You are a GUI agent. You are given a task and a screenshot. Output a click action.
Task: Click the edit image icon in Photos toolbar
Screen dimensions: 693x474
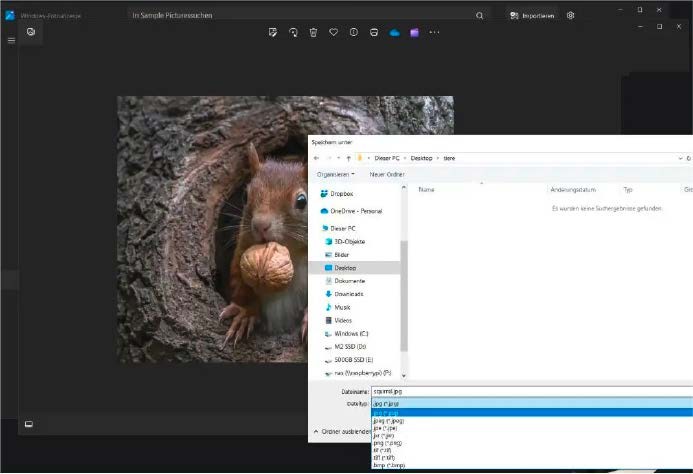pos(273,32)
